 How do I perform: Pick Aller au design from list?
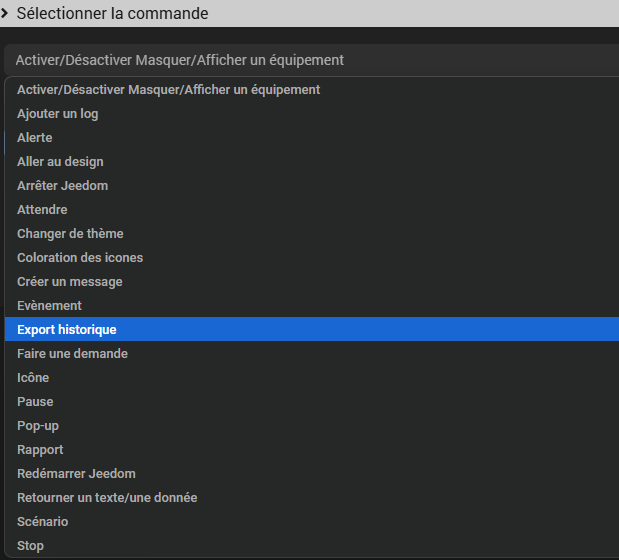tap(312, 162)
